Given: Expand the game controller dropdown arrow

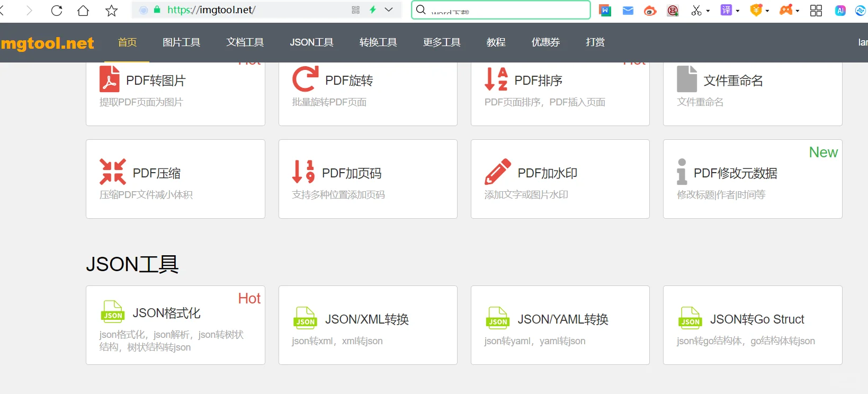Looking at the screenshot, I should pyautogui.click(x=798, y=11).
